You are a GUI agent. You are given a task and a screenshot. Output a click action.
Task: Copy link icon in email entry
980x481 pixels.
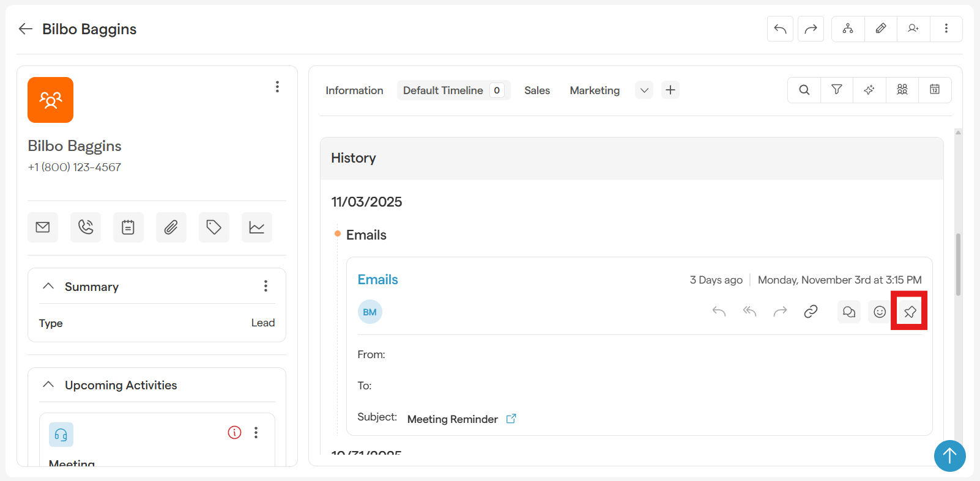(x=811, y=312)
